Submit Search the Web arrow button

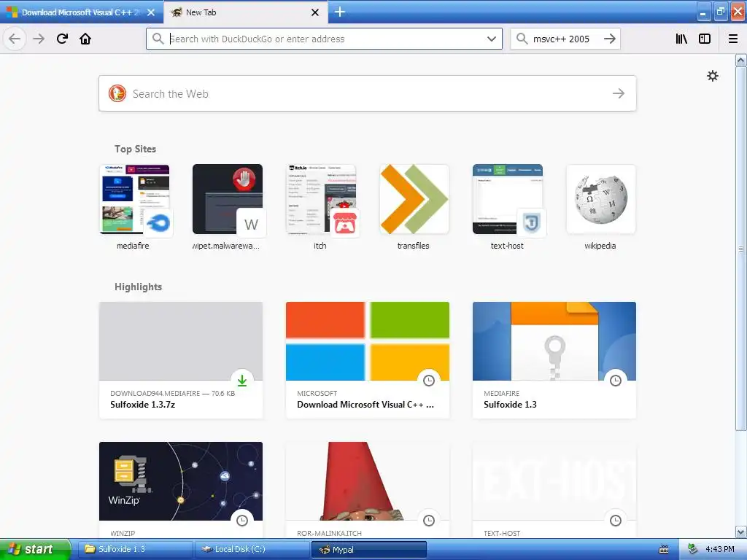(x=619, y=93)
